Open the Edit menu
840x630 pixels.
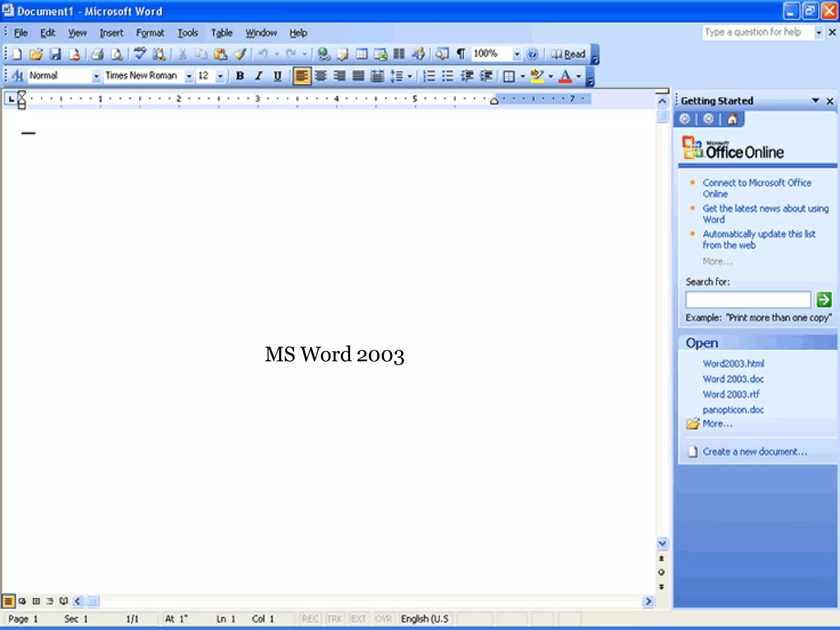click(48, 33)
